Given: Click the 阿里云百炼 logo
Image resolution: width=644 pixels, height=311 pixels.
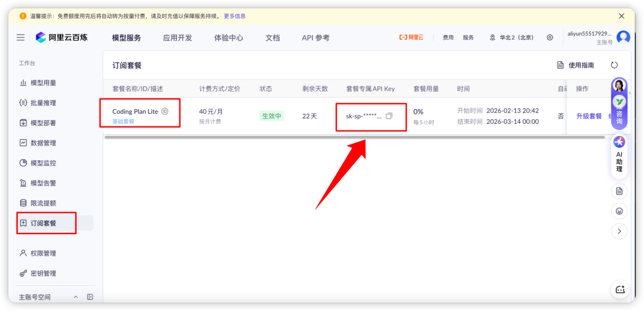Looking at the screenshot, I should tap(61, 38).
